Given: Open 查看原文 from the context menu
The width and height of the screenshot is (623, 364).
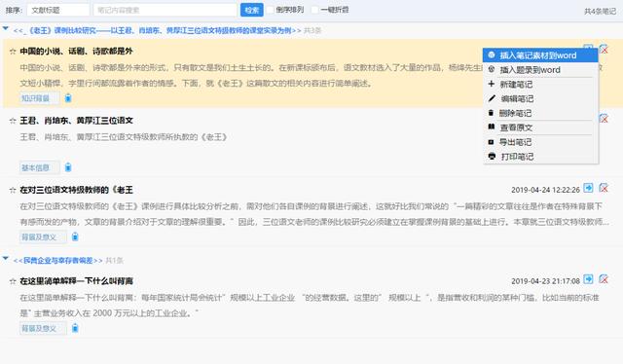Looking at the screenshot, I should point(540,127).
